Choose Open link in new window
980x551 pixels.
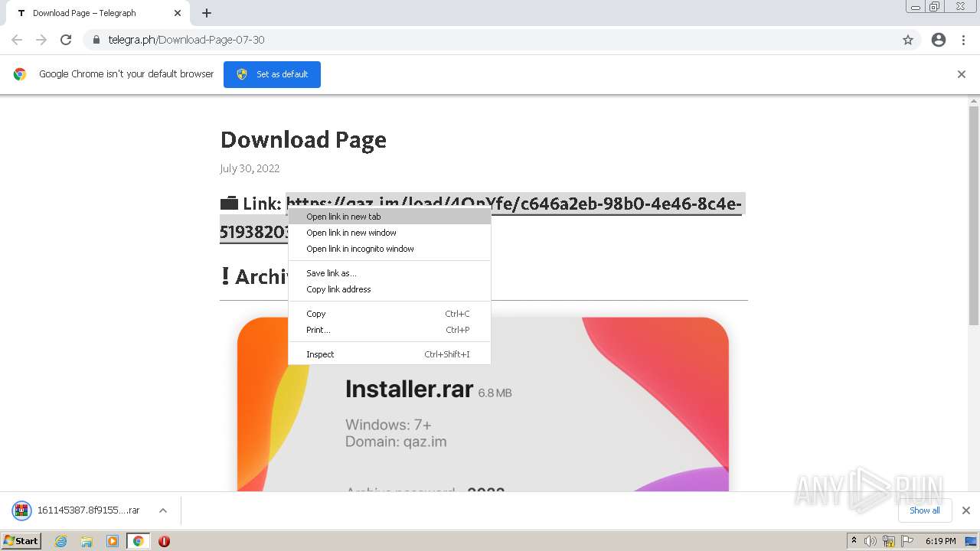pyautogui.click(x=390, y=233)
